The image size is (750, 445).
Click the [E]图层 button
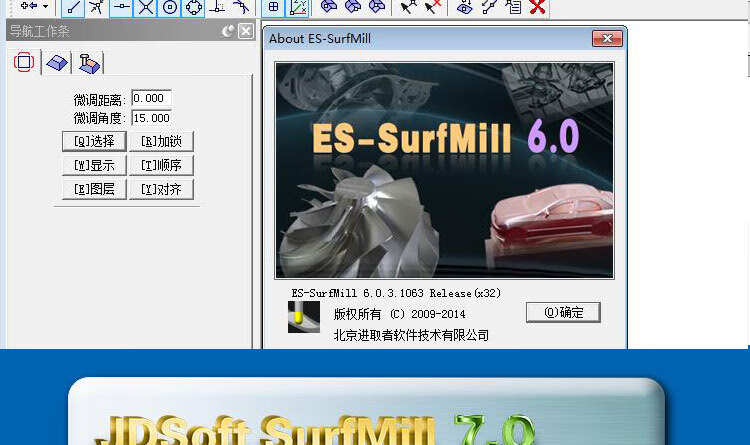tap(94, 189)
